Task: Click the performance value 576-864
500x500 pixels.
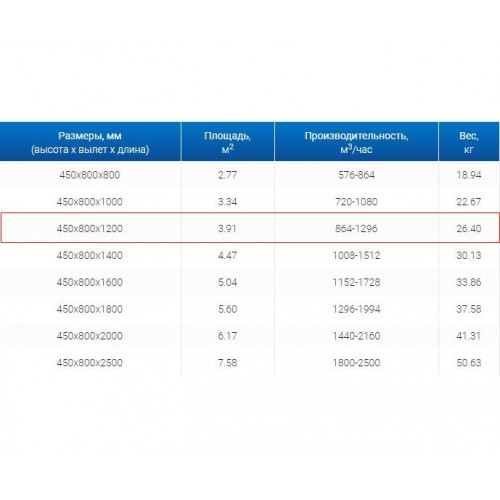Action: (356, 175)
